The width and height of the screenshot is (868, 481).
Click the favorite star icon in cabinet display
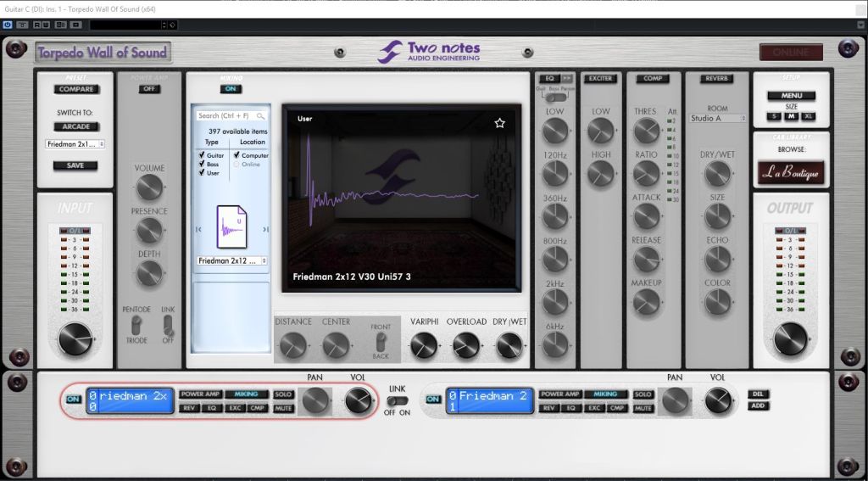[x=499, y=123]
